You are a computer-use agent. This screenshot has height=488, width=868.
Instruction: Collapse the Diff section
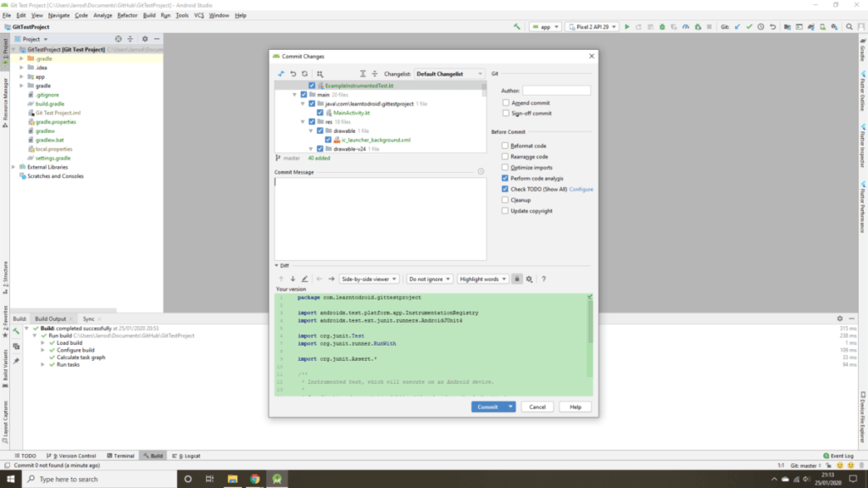275,266
